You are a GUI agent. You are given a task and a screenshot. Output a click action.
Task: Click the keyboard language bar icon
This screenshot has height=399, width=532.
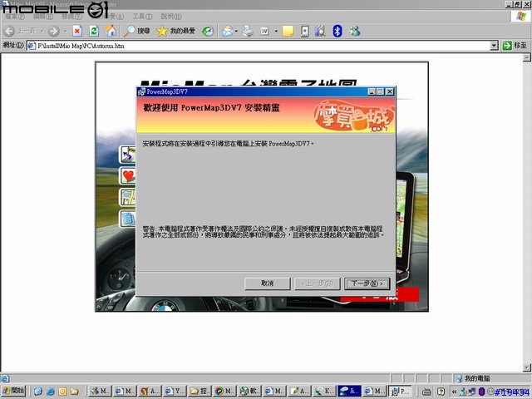click(x=426, y=392)
